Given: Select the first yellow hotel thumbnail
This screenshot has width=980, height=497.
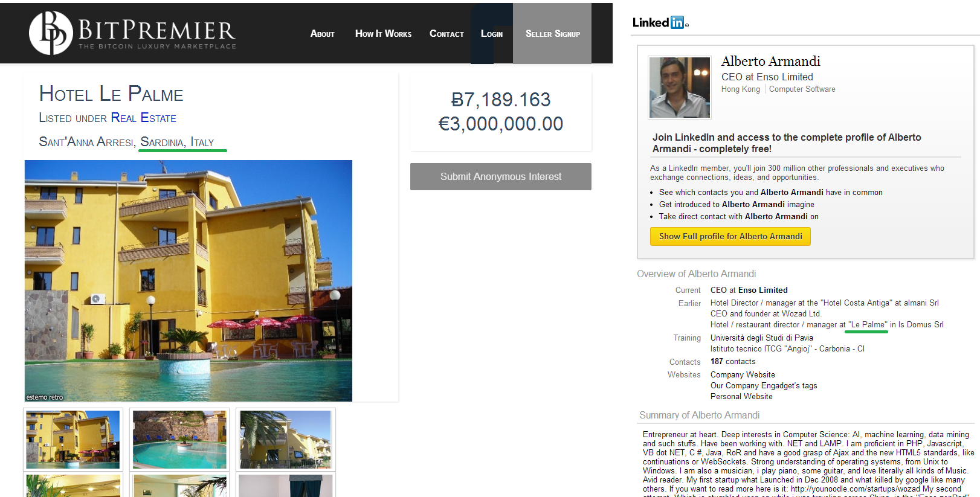Looking at the screenshot, I should point(73,440).
